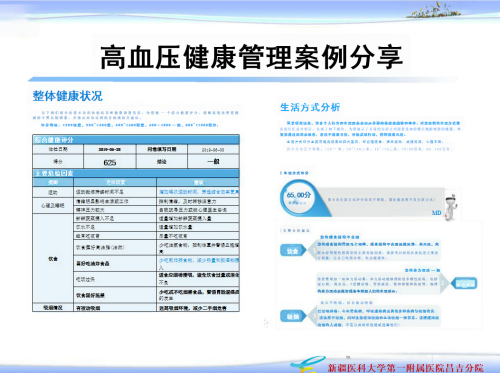Image resolution: width=500 pixels, height=373 pixels.
Task: Click the 主要危险因素 section header bar
Action: point(136,173)
